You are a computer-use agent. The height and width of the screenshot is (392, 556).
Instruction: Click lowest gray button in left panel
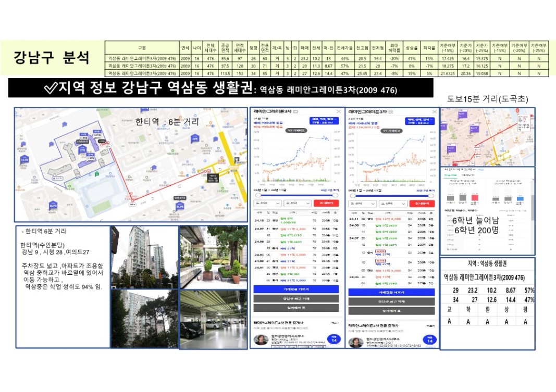tap(296, 308)
